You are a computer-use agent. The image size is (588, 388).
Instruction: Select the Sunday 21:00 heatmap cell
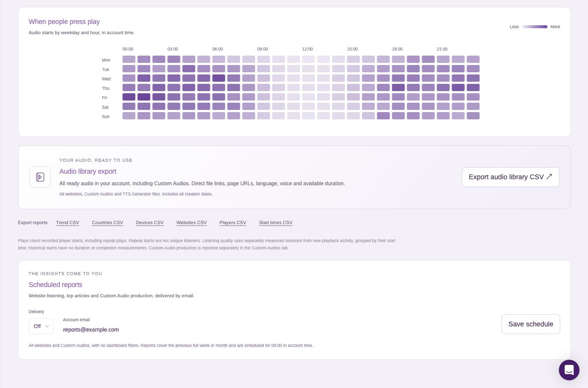click(x=443, y=116)
